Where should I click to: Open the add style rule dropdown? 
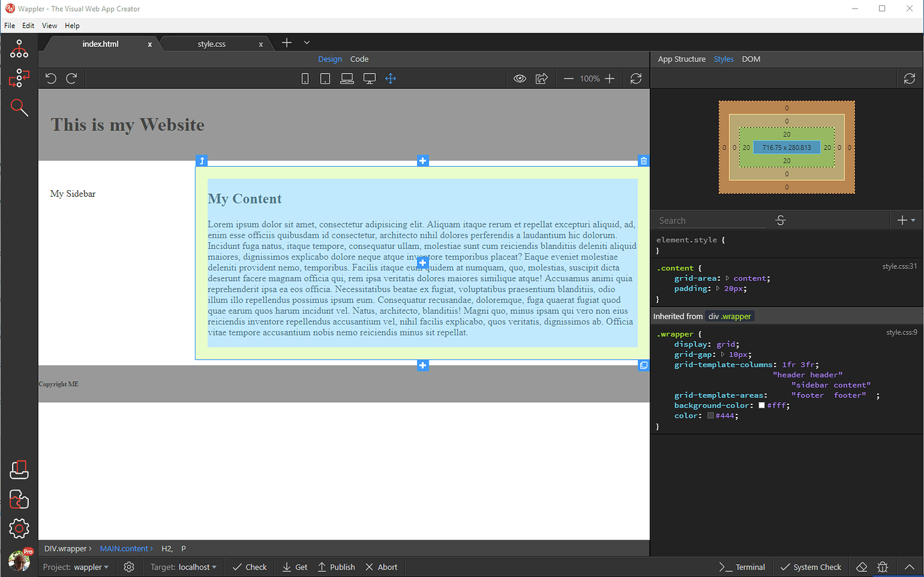(905, 220)
